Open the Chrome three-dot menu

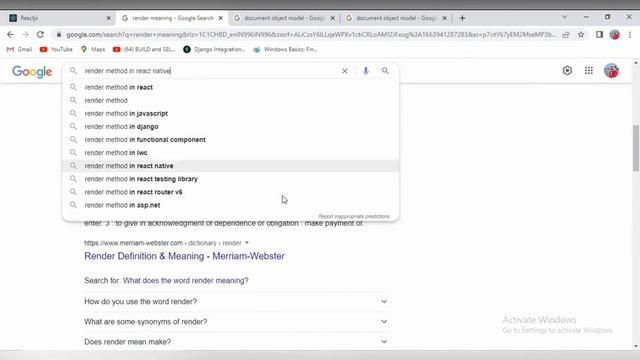click(x=630, y=35)
